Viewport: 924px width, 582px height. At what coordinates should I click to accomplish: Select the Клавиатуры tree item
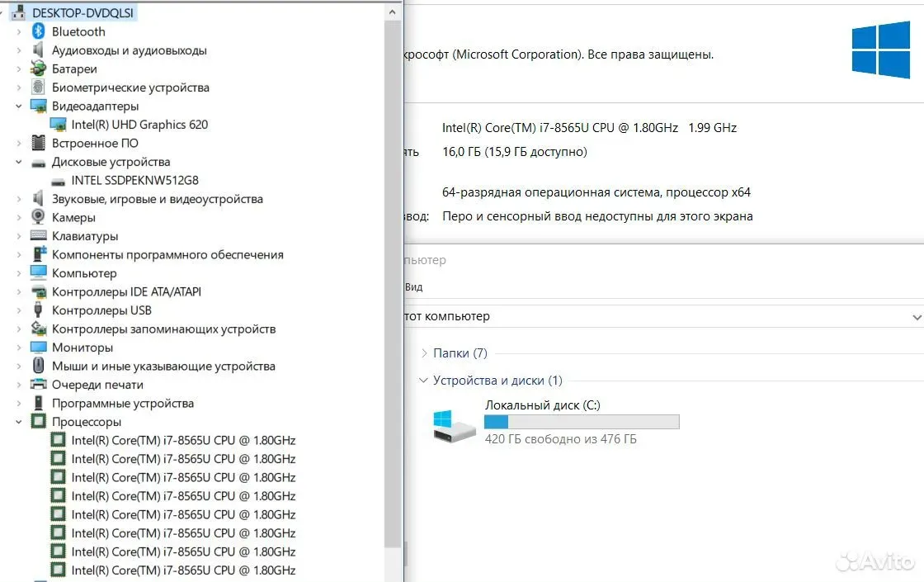coord(85,236)
